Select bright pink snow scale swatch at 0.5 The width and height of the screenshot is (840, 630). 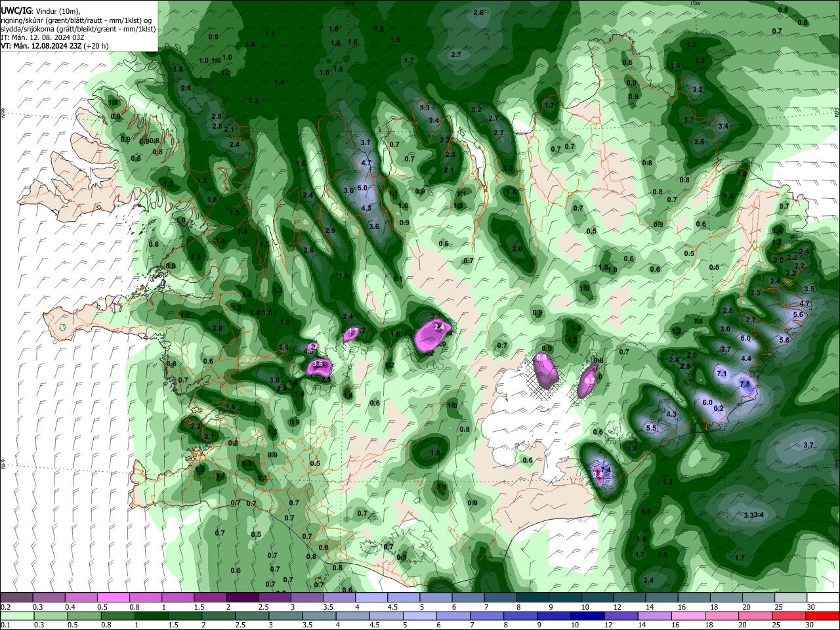(113, 598)
